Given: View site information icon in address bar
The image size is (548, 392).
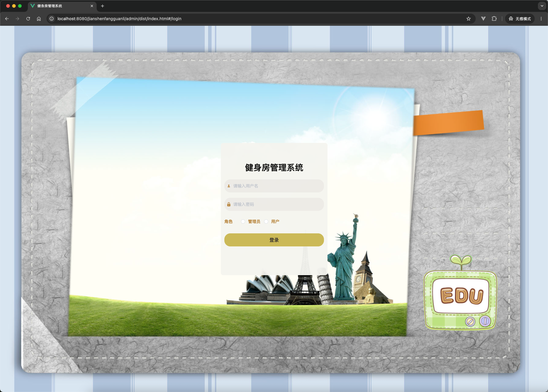Looking at the screenshot, I should (x=52, y=19).
